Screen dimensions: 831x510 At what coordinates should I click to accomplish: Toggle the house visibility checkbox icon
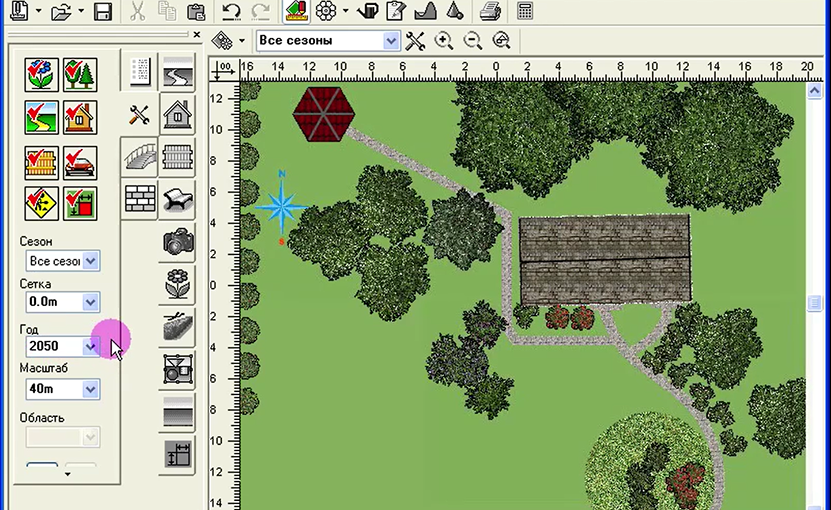coord(80,118)
